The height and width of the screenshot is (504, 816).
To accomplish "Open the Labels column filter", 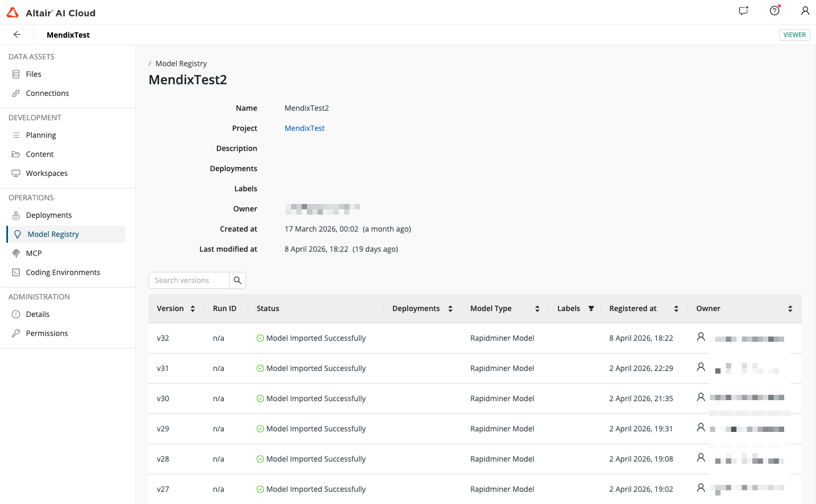I will pyautogui.click(x=591, y=308).
